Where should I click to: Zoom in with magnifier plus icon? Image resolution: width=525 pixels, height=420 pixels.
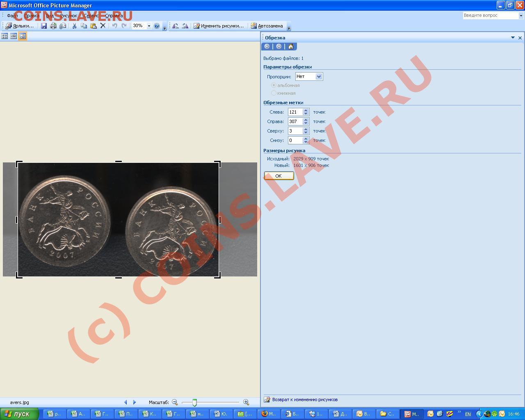tap(246, 402)
